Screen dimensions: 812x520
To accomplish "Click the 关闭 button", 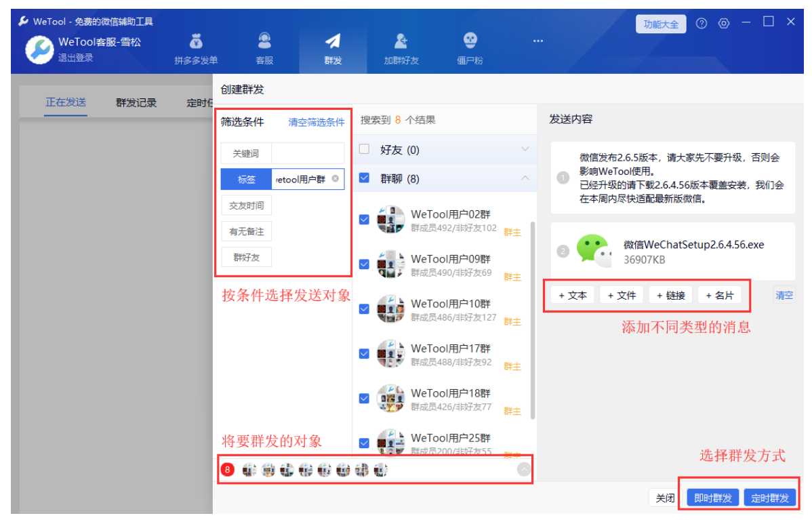I will 665,498.
